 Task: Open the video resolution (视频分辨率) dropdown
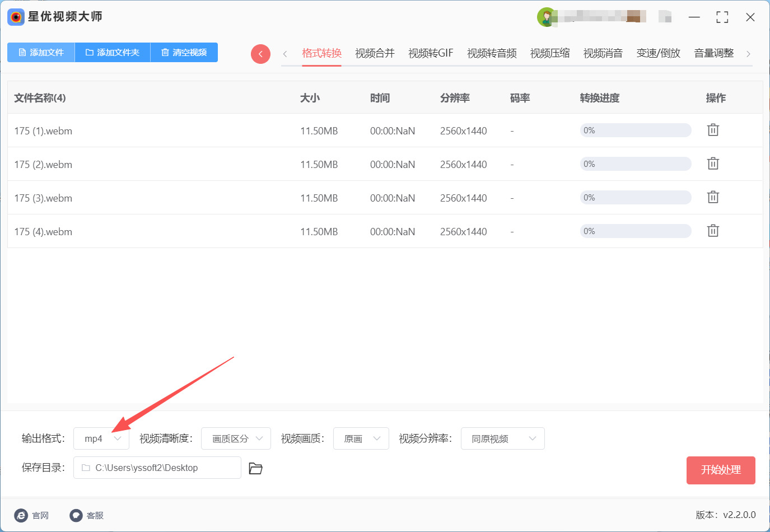502,438
